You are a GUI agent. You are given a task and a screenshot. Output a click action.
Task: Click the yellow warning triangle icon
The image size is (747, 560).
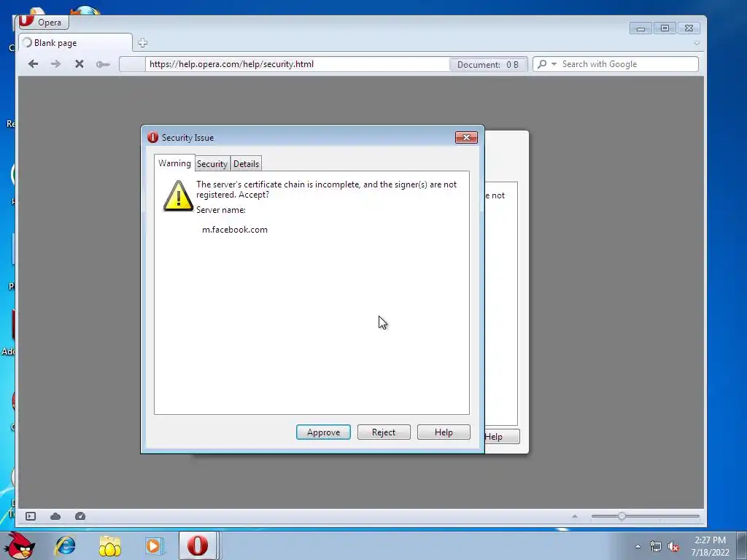(x=178, y=195)
